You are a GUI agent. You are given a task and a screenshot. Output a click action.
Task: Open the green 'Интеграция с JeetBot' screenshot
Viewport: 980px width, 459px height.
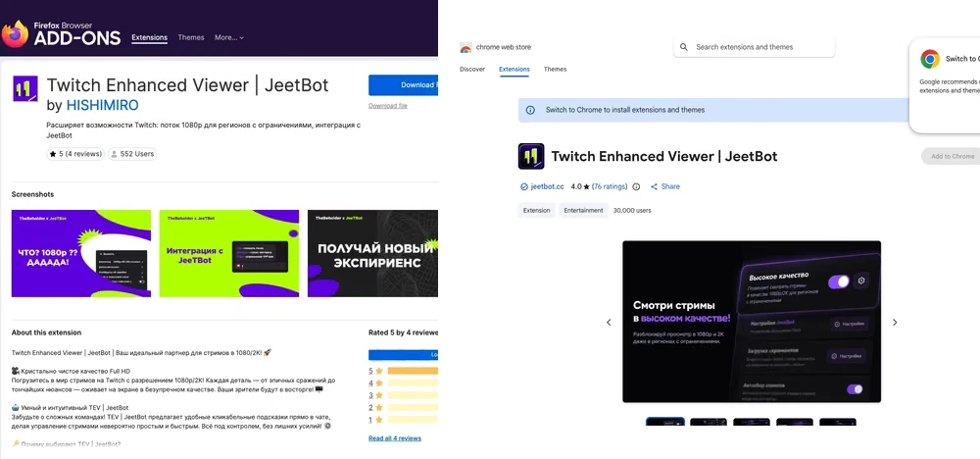228,253
